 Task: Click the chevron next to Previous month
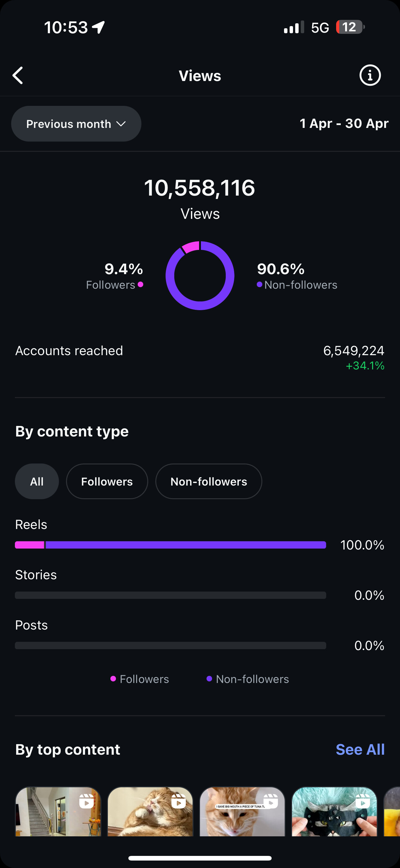click(121, 124)
